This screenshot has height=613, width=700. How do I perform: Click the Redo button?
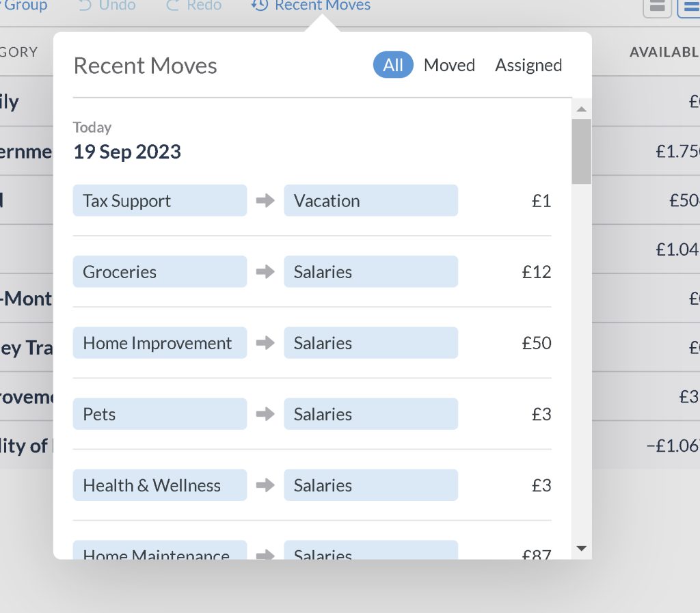click(x=193, y=5)
